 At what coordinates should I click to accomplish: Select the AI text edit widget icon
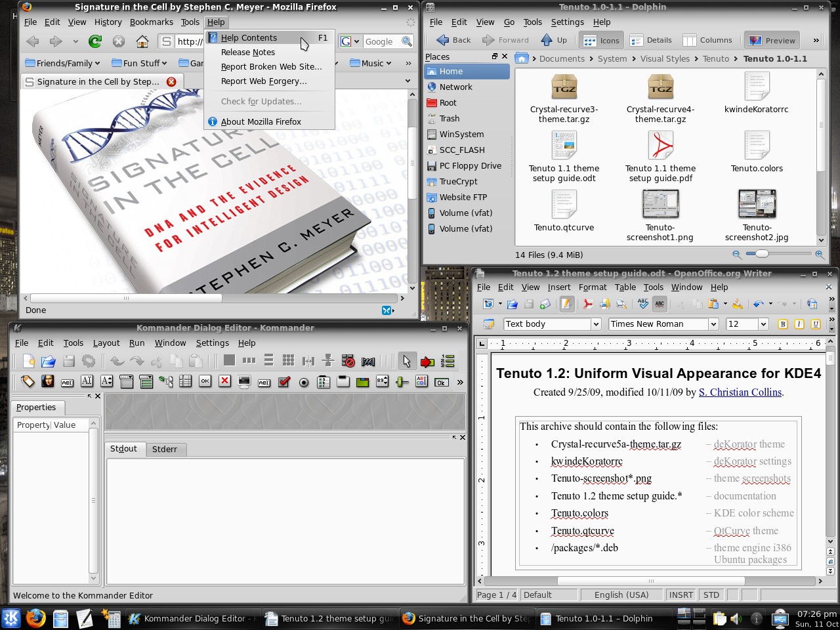(x=87, y=381)
